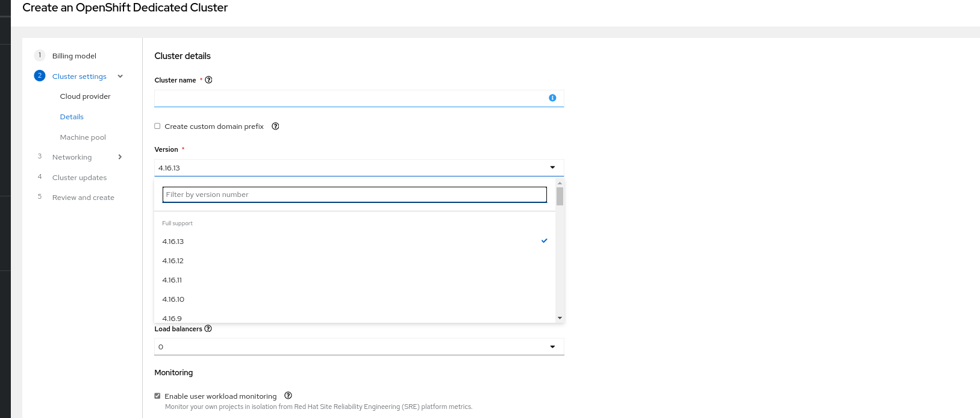Viewport: 980px width, 418px height.
Task: Open Cloud provider sub-step
Action: point(86,96)
